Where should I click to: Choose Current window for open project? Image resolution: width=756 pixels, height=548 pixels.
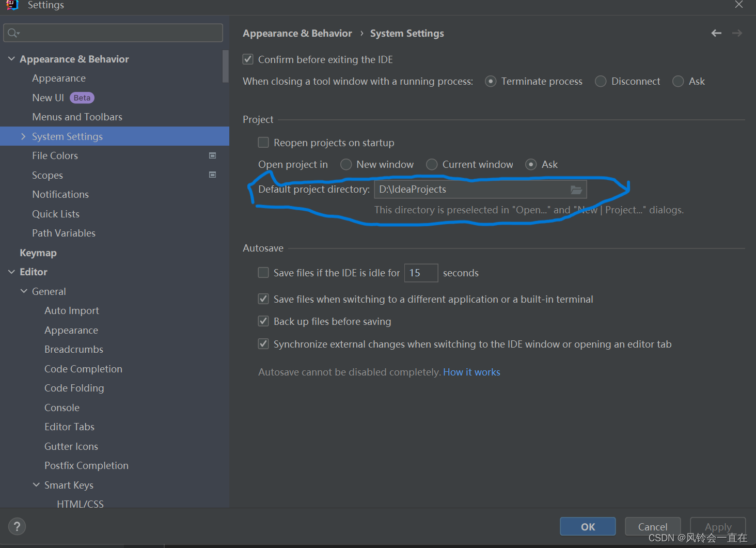point(432,164)
